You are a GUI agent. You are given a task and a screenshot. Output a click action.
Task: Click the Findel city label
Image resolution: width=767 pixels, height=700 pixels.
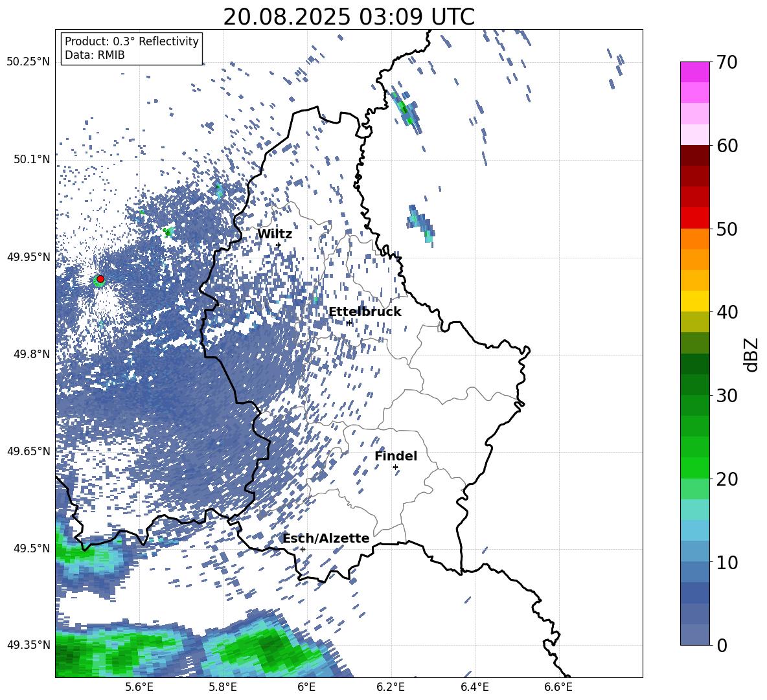point(396,456)
